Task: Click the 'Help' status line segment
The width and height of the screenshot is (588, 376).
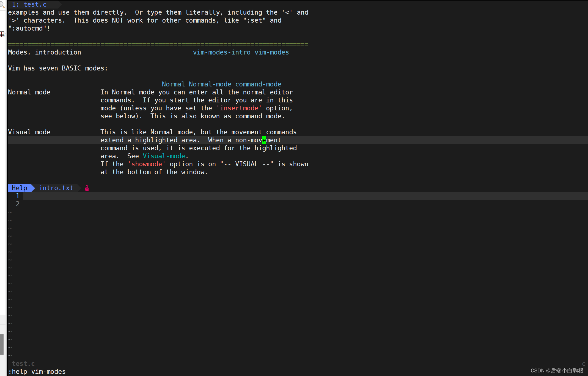Action: point(20,188)
